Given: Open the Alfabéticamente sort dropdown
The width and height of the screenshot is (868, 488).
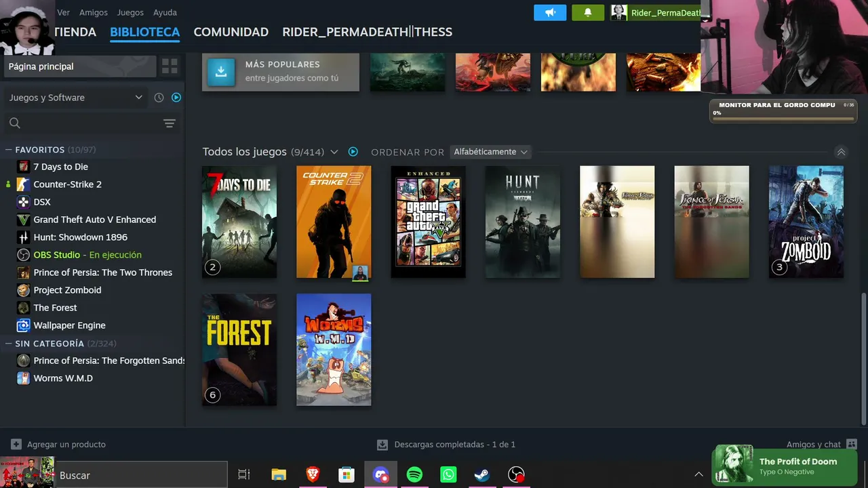Looking at the screenshot, I should [490, 152].
